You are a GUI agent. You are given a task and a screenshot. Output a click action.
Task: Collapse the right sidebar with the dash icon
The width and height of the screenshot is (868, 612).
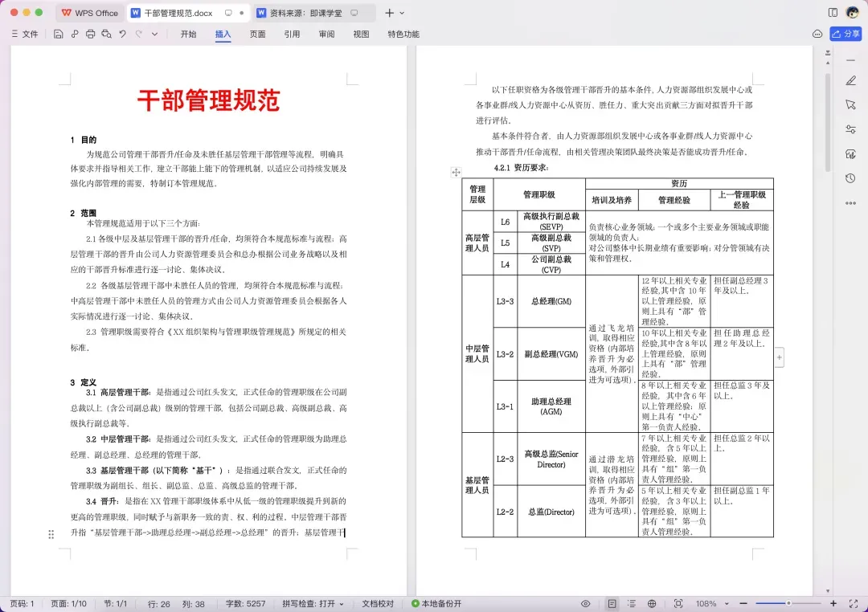tap(851, 59)
